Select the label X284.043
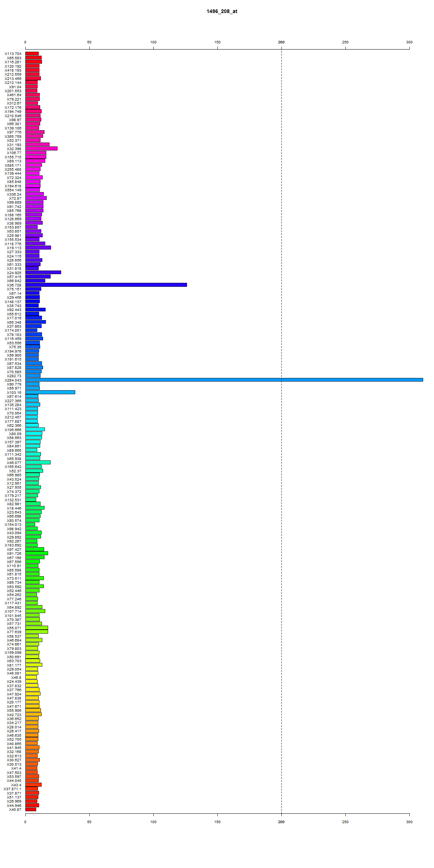 tap(13, 380)
